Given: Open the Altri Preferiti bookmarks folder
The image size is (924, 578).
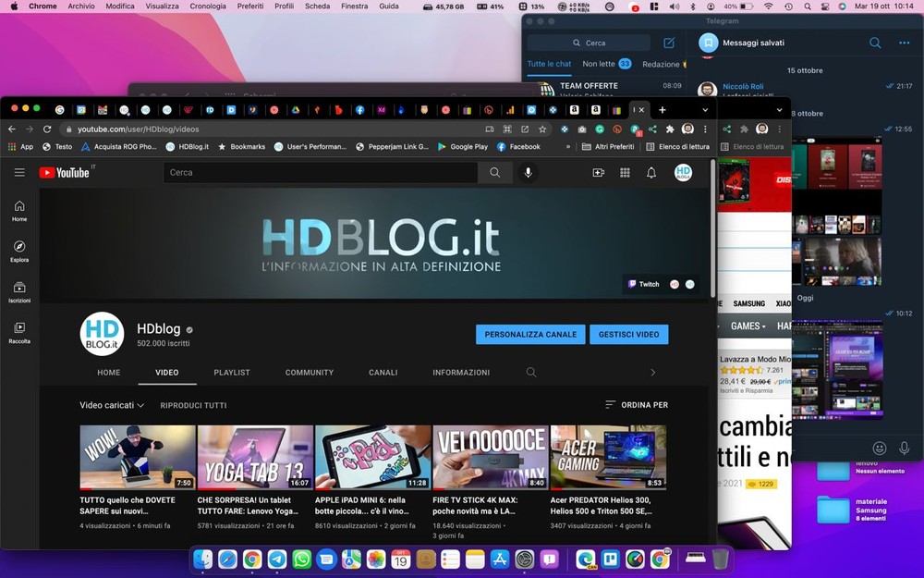Looking at the screenshot, I should pyautogui.click(x=608, y=146).
